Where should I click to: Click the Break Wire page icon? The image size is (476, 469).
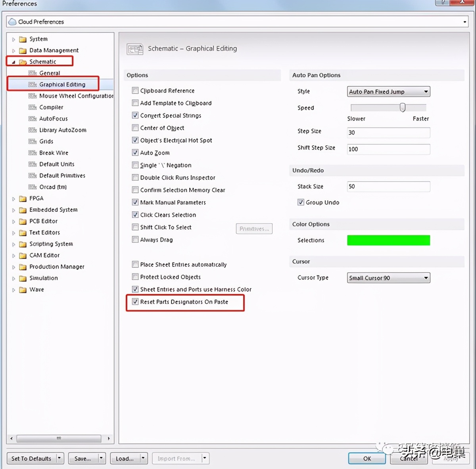click(33, 153)
